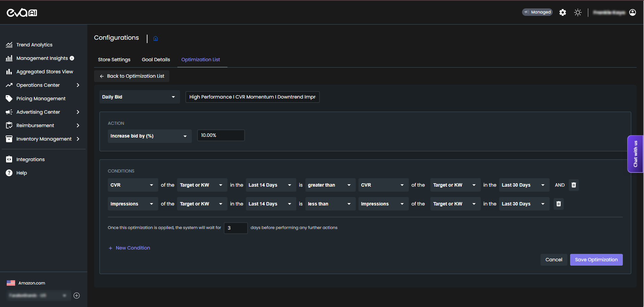The width and height of the screenshot is (644, 307).
Task: Click the home icon beside Configurations
Action: point(156,39)
